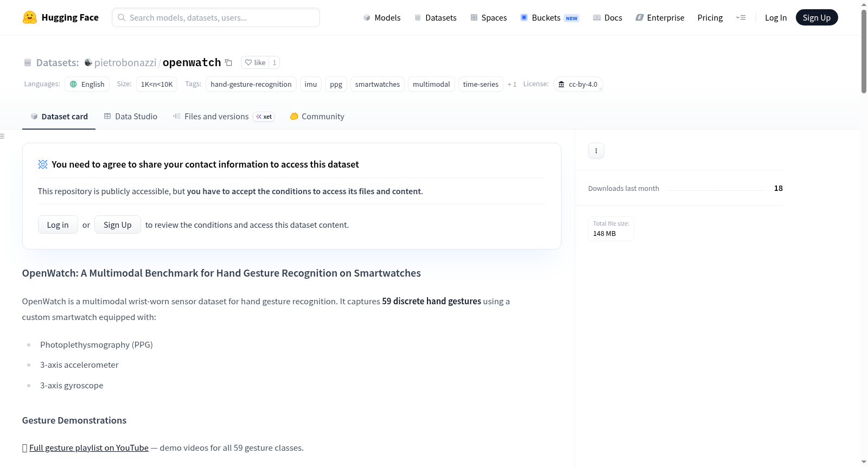Switch to the Dataset card tab

[59, 116]
